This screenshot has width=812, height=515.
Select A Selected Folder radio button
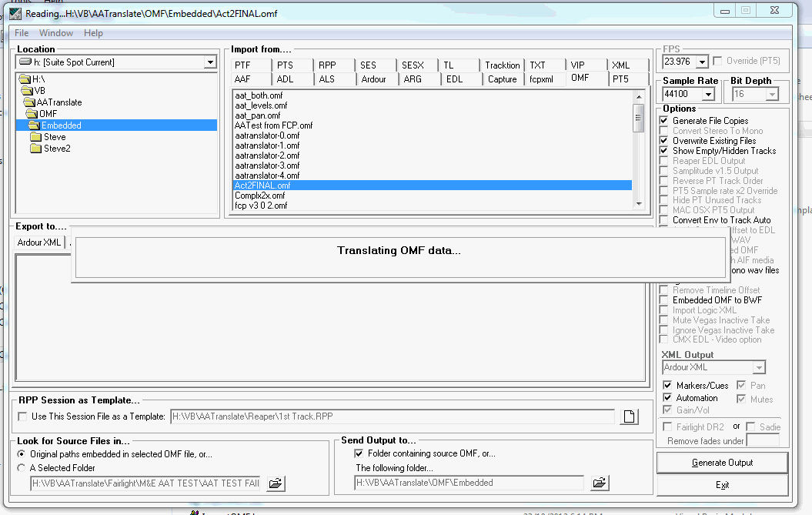(22, 467)
